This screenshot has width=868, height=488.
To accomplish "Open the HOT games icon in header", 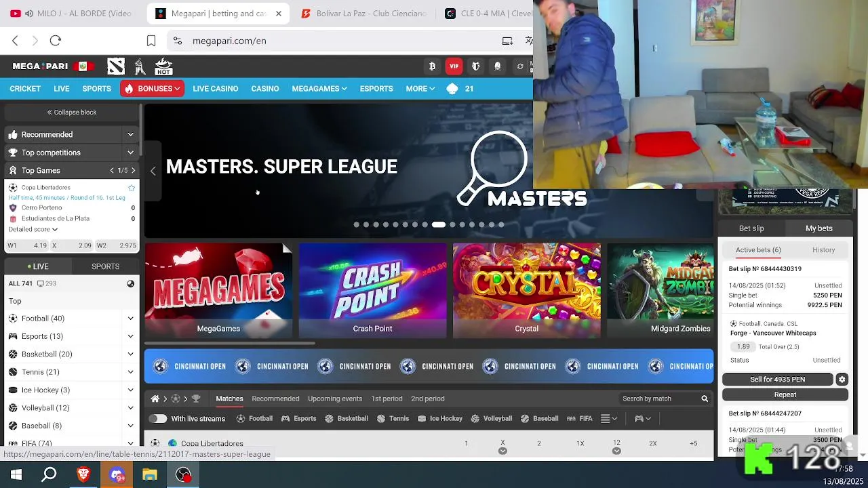I will tap(163, 66).
